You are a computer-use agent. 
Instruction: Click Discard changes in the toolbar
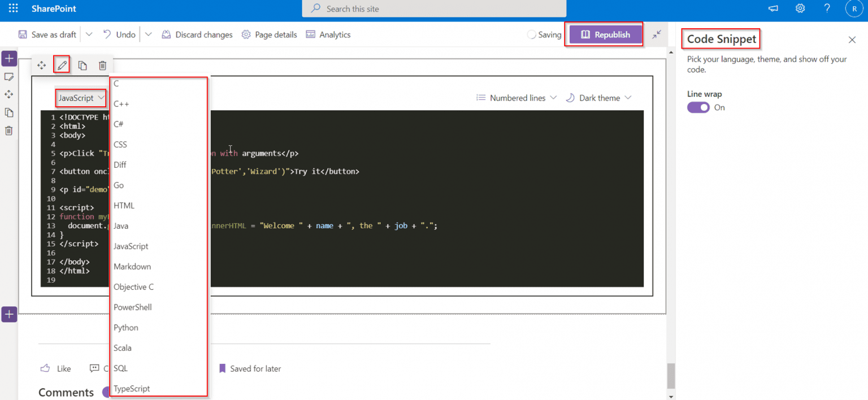(197, 34)
